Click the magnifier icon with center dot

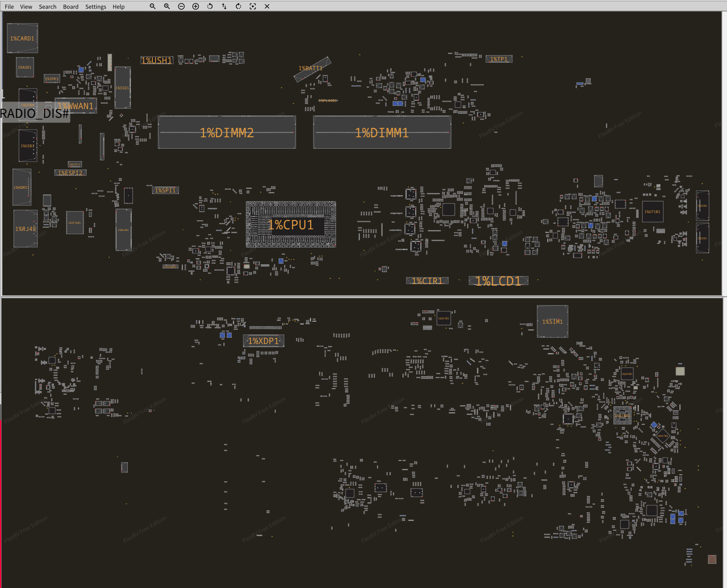tap(167, 6)
